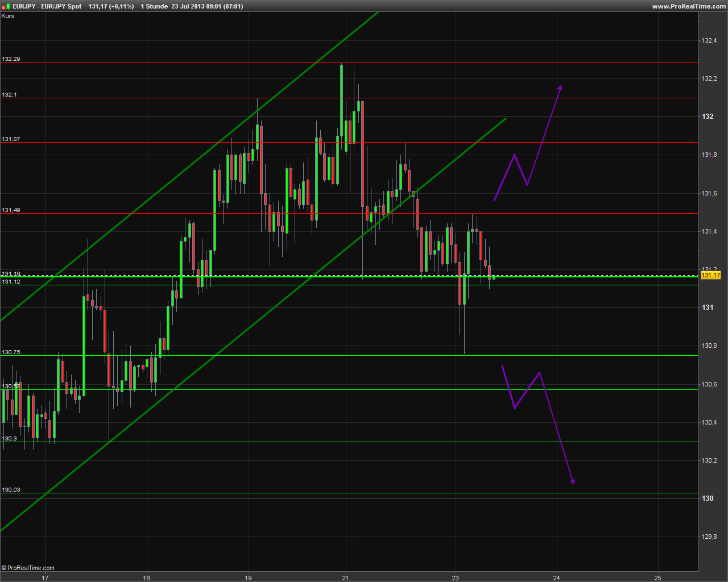Select date 18 on the time axis
This screenshot has height=582, width=728.
[146, 577]
